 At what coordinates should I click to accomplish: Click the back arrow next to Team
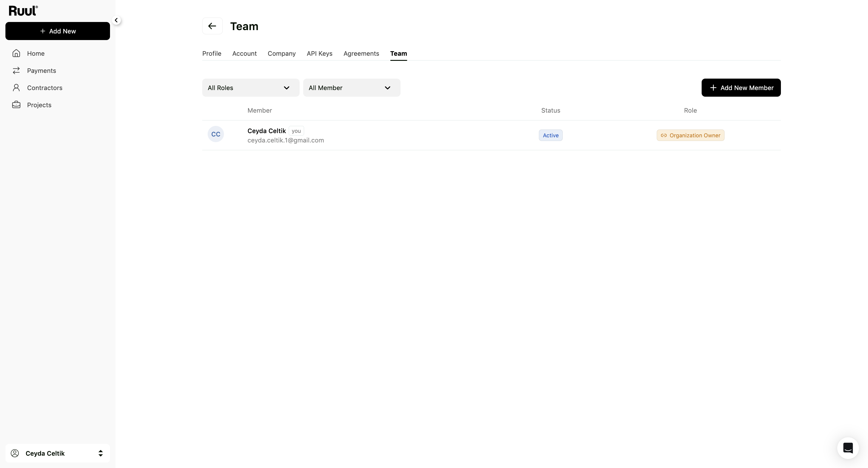tap(212, 26)
